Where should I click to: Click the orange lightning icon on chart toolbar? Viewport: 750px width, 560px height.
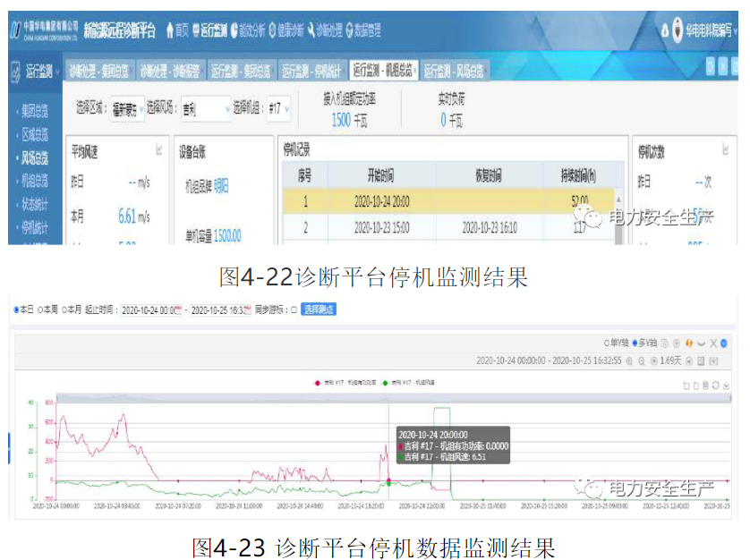(688, 343)
